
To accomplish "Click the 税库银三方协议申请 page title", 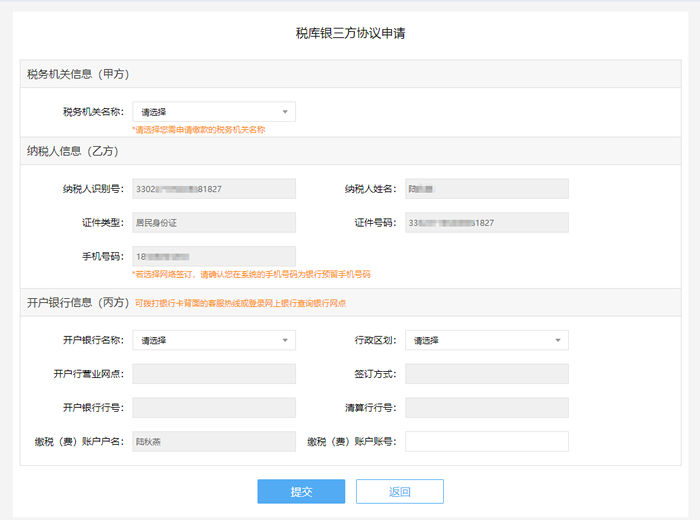I will coord(350,33).
